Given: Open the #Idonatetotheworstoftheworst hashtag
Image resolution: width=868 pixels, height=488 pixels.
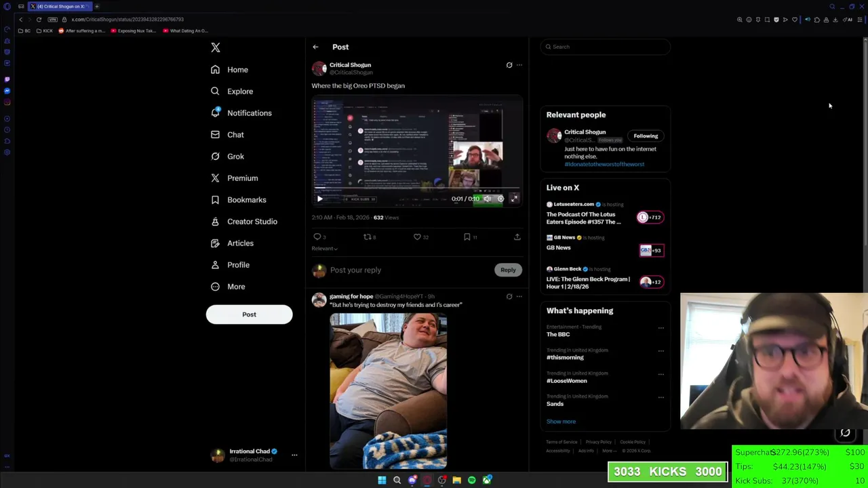Looking at the screenshot, I should click(x=604, y=164).
